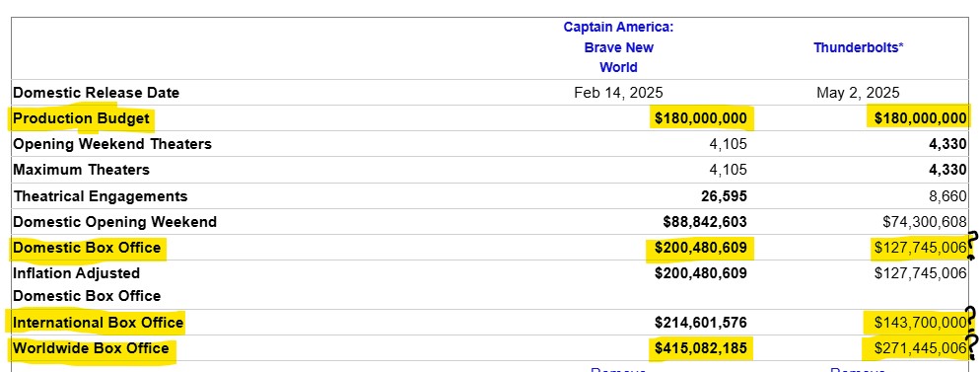This screenshot has width=980, height=372.
Task: Open the Thunderbolts* movie link
Action: click(x=858, y=47)
